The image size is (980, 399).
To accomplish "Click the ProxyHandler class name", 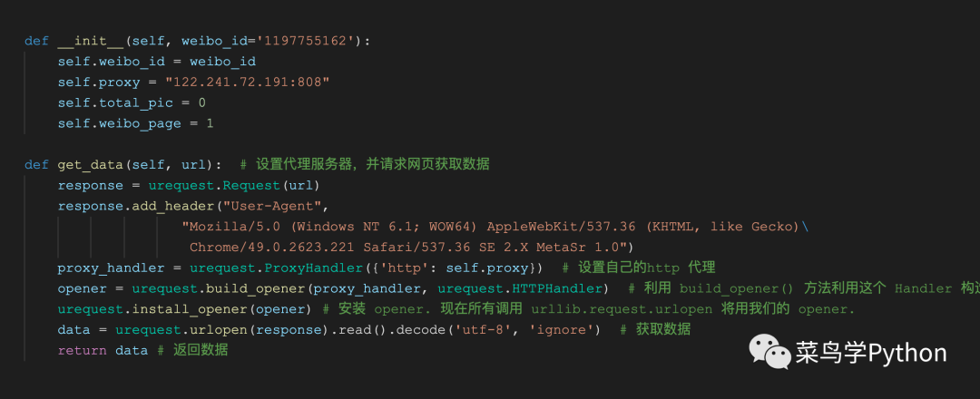I will tap(313, 268).
